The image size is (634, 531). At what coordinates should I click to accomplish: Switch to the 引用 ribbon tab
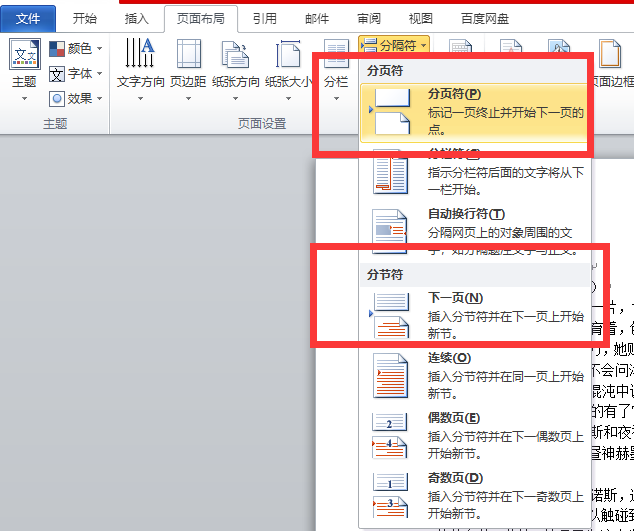pos(264,19)
